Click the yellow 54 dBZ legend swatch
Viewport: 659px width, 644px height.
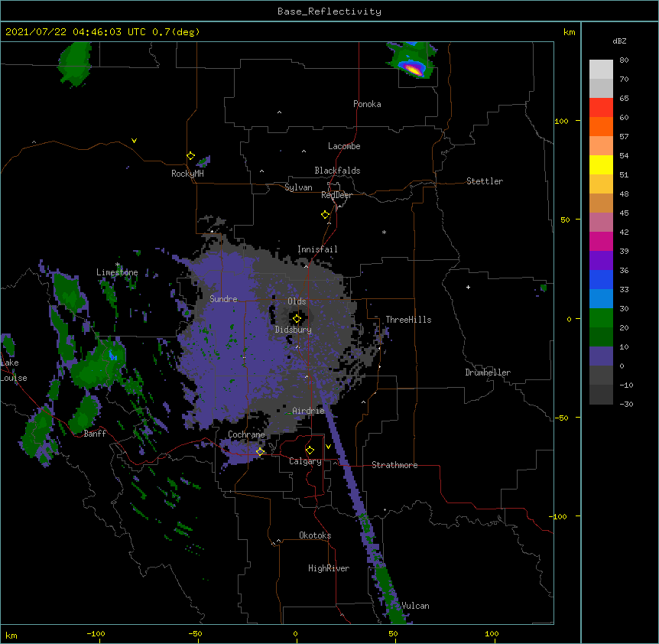pyautogui.click(x=601, y=164)
